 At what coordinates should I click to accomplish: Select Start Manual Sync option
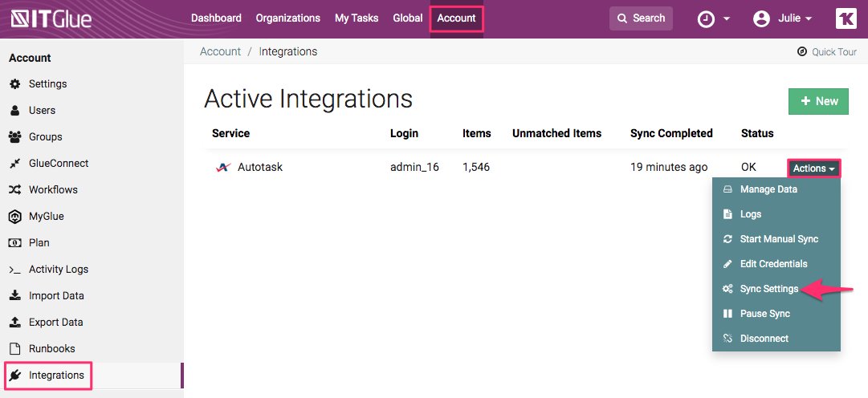(x=776, y=239)
